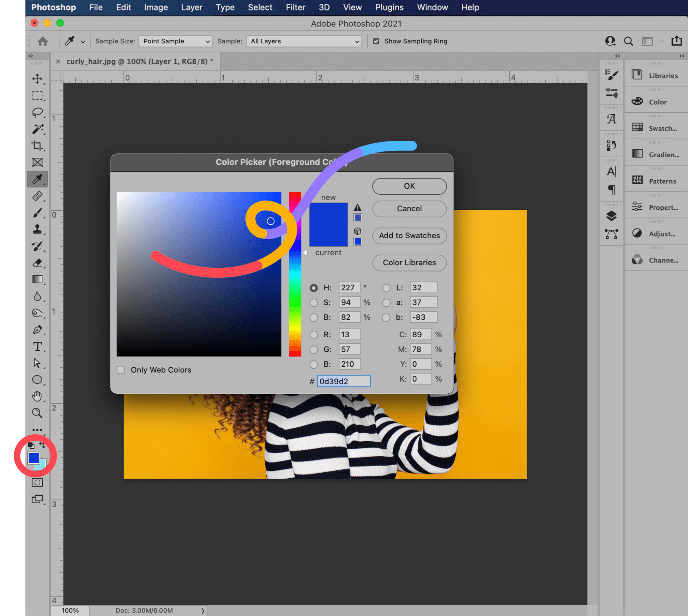The image size is (688, 616).
Task: Select the Eyedropper tool
Action: (37, 179)
